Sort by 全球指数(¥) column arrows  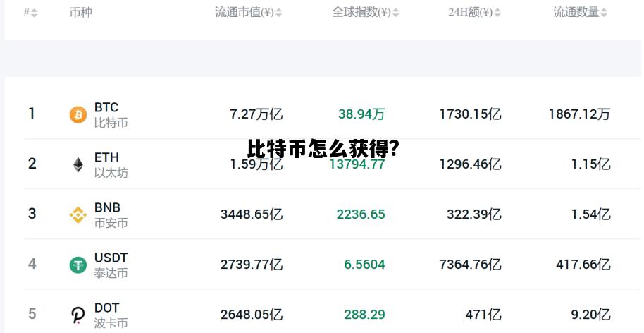[395, 13]
